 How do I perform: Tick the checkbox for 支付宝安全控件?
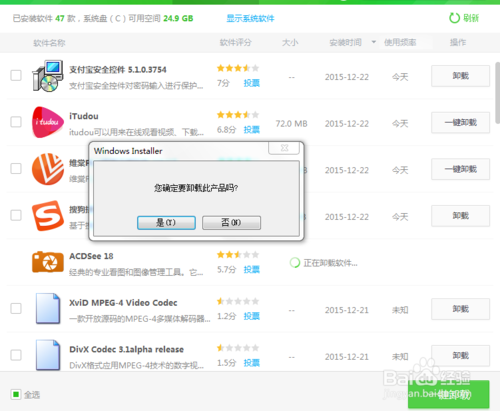pos(16,75)
